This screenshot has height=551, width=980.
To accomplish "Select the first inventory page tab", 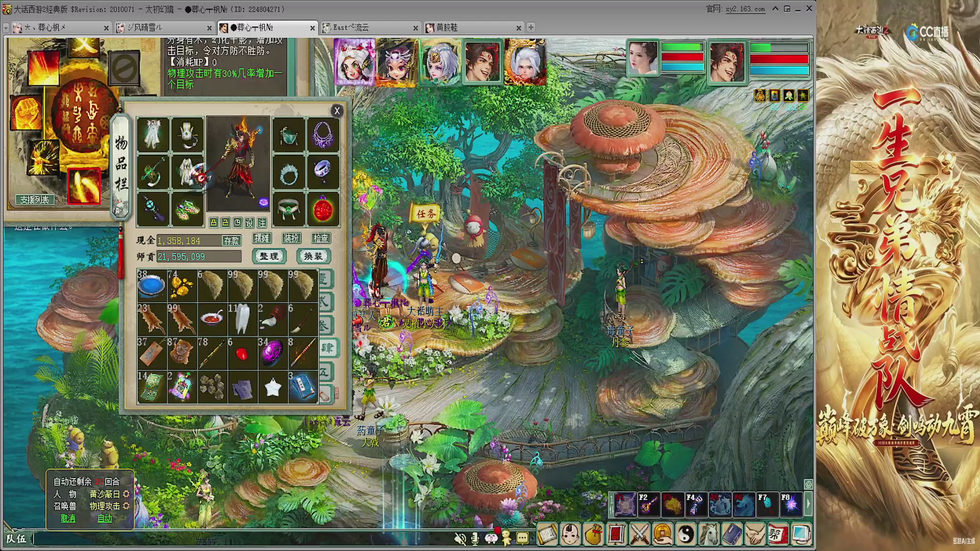I will (325, 279).
